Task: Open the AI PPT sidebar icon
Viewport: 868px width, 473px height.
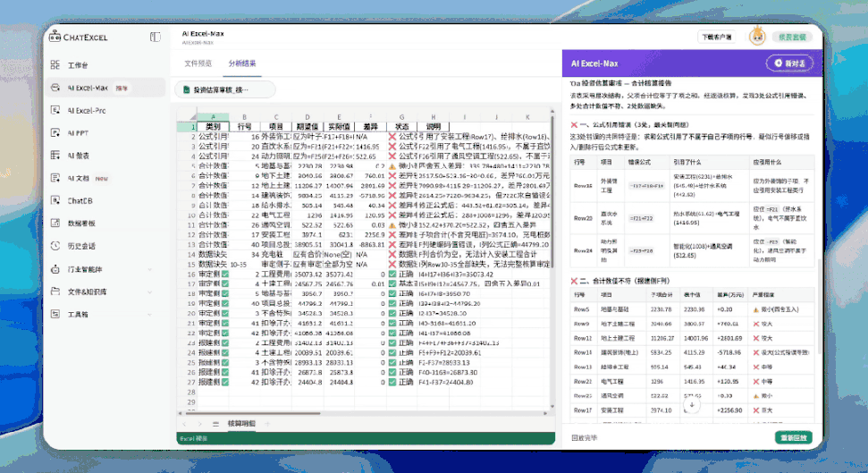Action: [55, 133]
